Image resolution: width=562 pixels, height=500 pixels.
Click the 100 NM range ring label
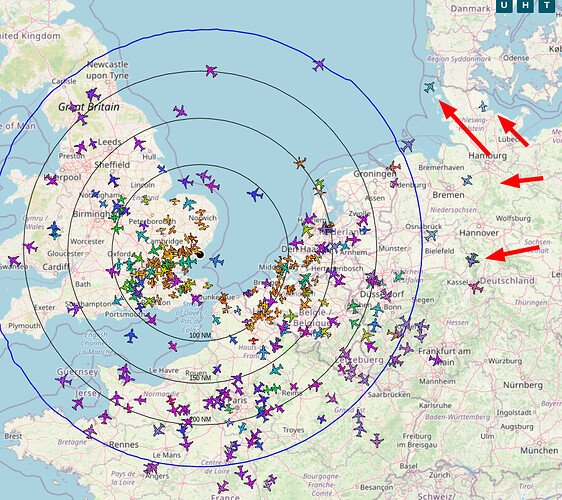click(200, 335)
